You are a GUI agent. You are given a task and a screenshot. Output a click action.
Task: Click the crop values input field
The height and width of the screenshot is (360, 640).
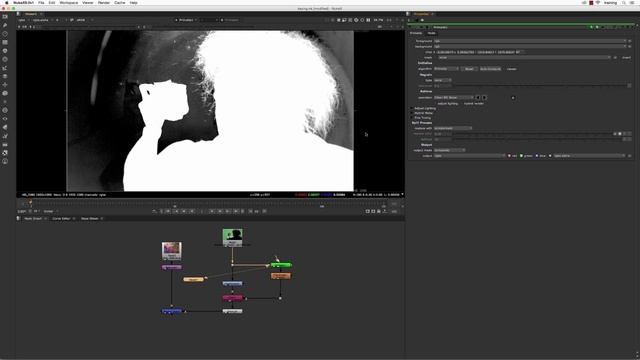(x=478, y=52)
